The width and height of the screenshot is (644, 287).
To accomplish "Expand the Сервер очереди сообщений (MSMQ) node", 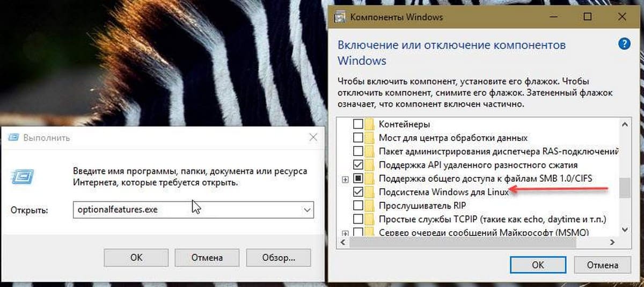I will pyautogui.click(x=345, y=233).
